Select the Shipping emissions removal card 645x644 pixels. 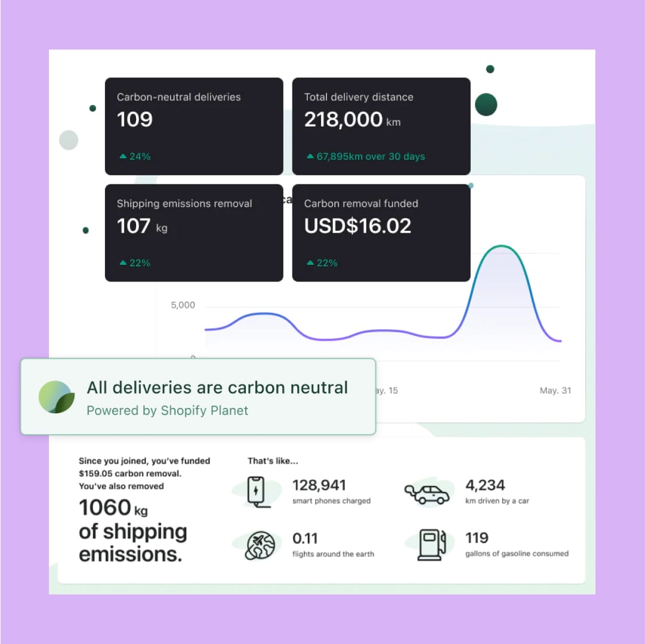click(194, 233)
